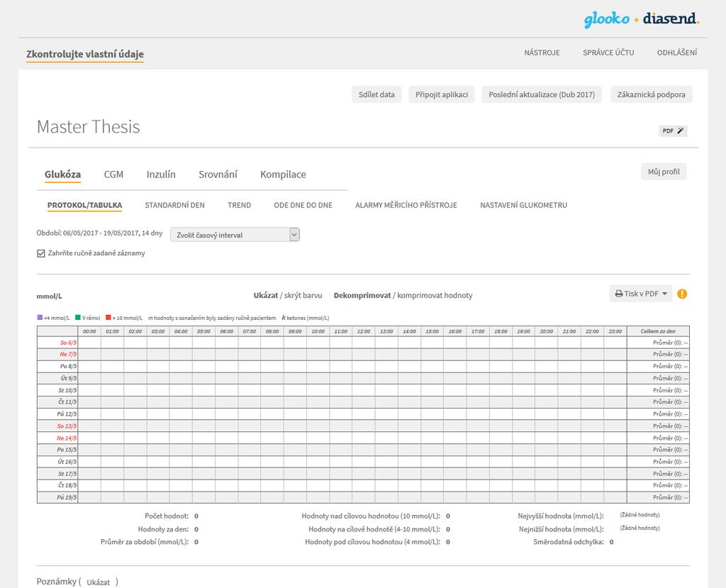Click the So 13/5 row label
This screenshot has width=726, height=588.
coord(67,426)
